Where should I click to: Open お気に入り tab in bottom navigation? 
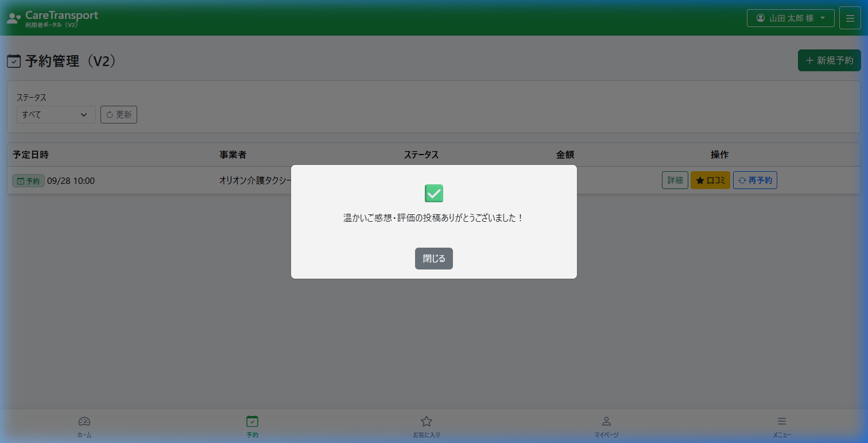click(x=427, y=427)
